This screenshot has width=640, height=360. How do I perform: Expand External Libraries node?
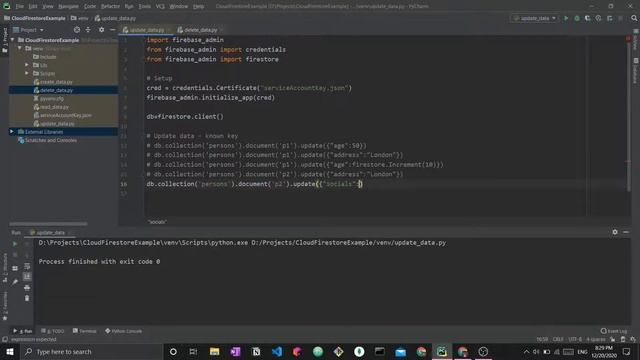click(12, 132)
